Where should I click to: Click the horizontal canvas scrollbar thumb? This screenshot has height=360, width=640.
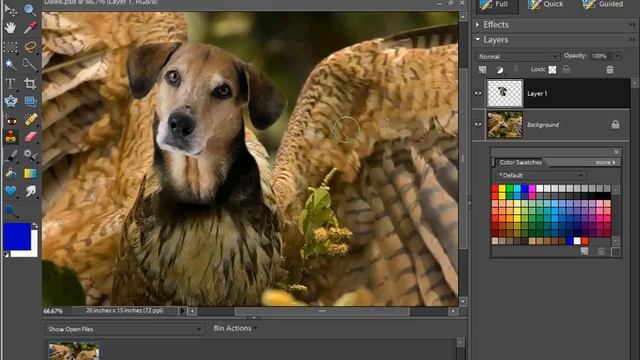322,311
